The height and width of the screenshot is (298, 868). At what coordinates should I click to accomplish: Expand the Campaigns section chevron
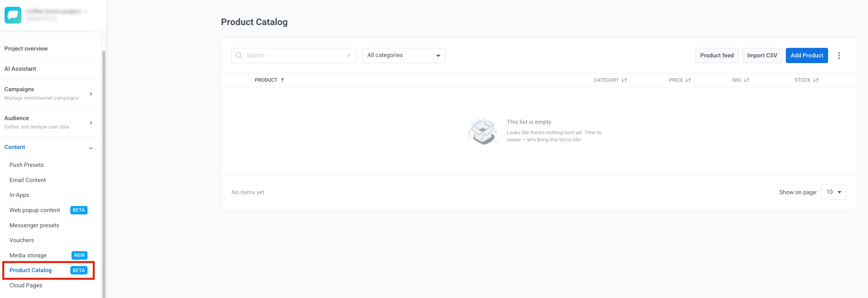pyautogui.click(x=91, y=94)
